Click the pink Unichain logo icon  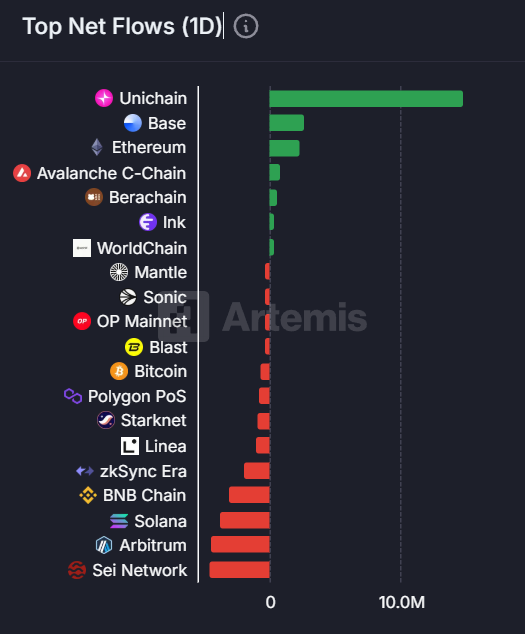104,98
